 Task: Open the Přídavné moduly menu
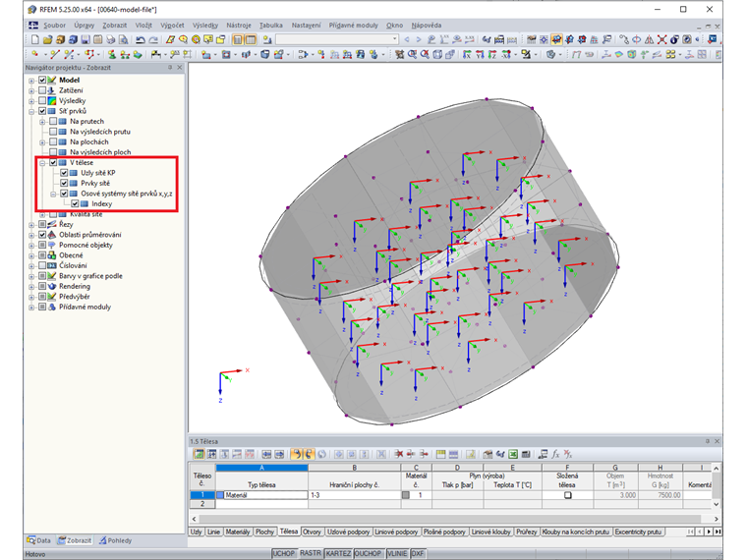pos(353,26)
